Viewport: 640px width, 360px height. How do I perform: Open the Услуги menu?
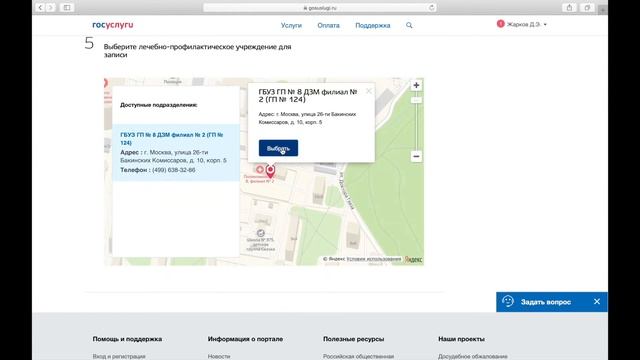click(x=291, y=25)
